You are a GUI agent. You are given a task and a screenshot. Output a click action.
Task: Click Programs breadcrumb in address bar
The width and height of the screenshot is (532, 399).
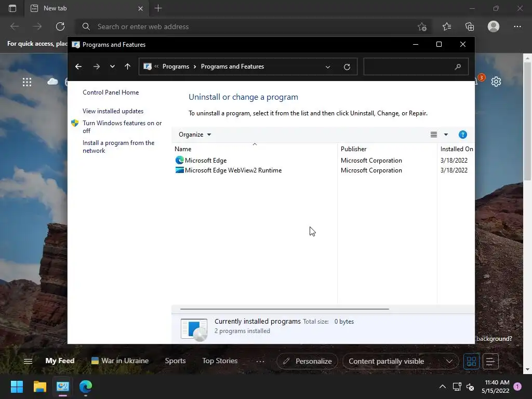point(176,66)
